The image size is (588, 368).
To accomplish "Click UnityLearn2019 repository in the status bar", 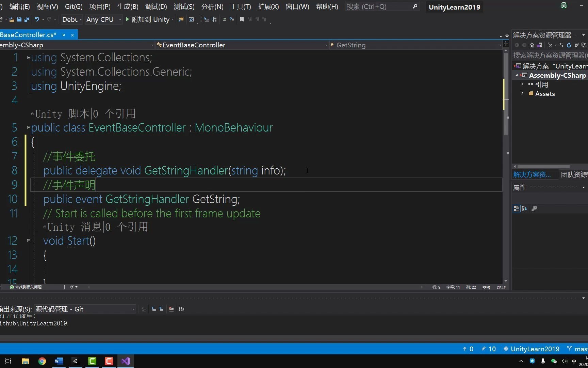I will coord(535,349).
